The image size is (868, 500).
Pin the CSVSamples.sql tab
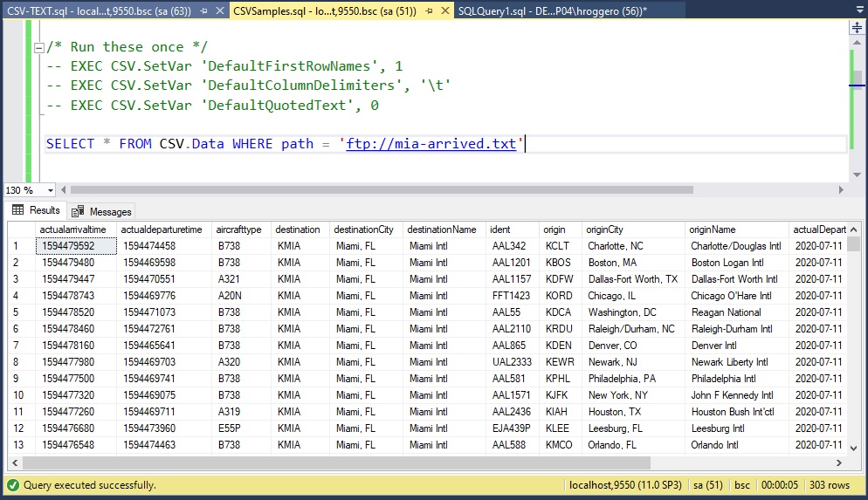pyautogui.click(x=429, y=10)
